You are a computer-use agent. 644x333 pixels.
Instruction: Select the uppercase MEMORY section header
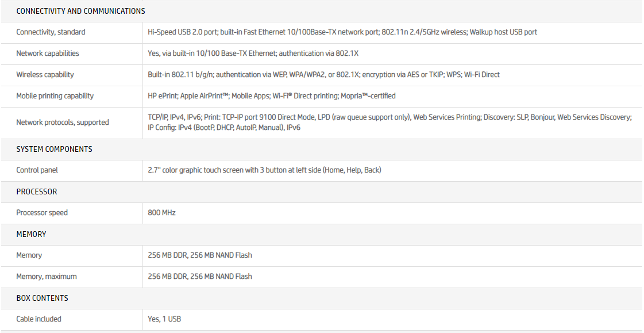click(31, 234)
